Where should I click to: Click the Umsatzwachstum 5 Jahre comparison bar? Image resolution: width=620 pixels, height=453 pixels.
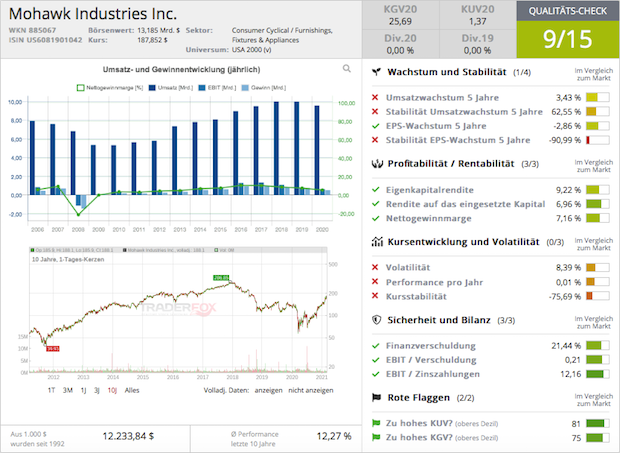[597, 97]
